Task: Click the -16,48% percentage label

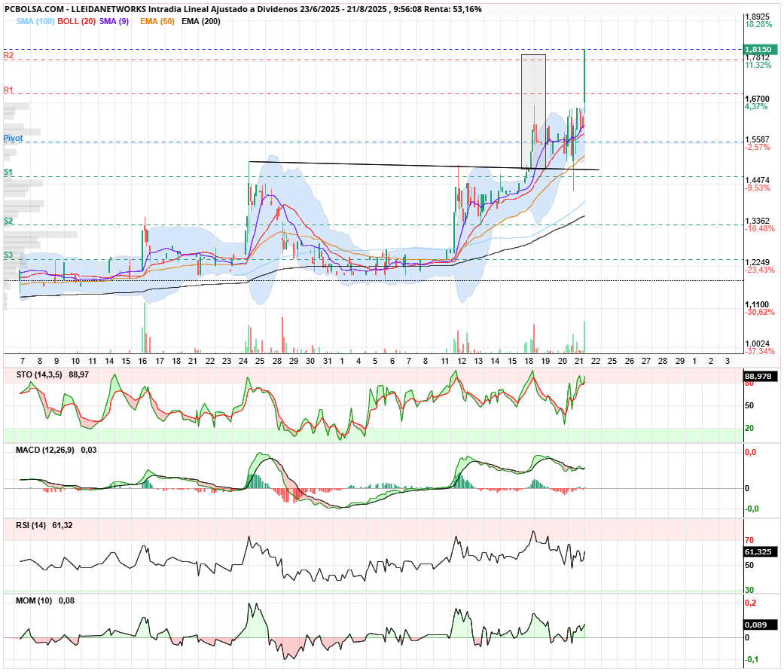Action: pos(759,228)
